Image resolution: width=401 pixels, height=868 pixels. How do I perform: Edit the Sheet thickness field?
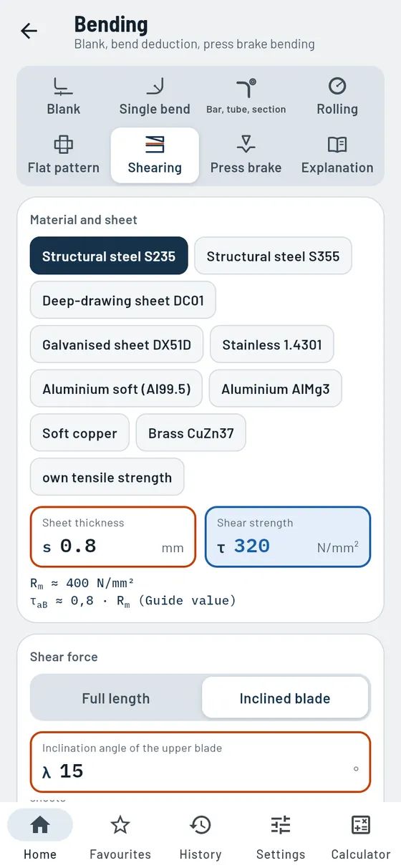point(113,537)
